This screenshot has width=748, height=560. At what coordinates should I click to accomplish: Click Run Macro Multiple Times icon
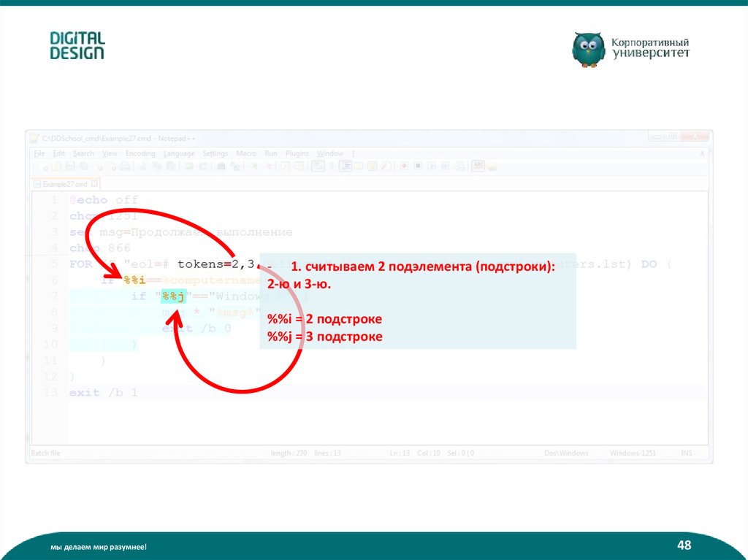[446, 166]
